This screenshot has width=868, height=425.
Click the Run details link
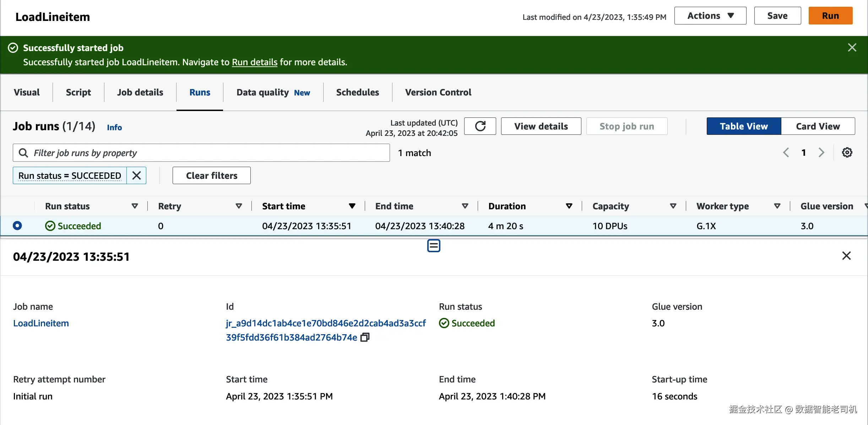pos(254,62)
